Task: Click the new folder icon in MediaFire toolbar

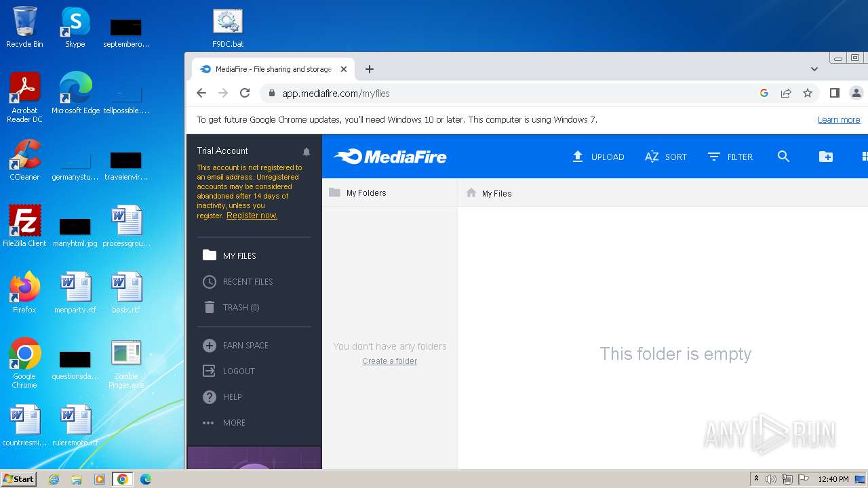Action: pos(825,157)
